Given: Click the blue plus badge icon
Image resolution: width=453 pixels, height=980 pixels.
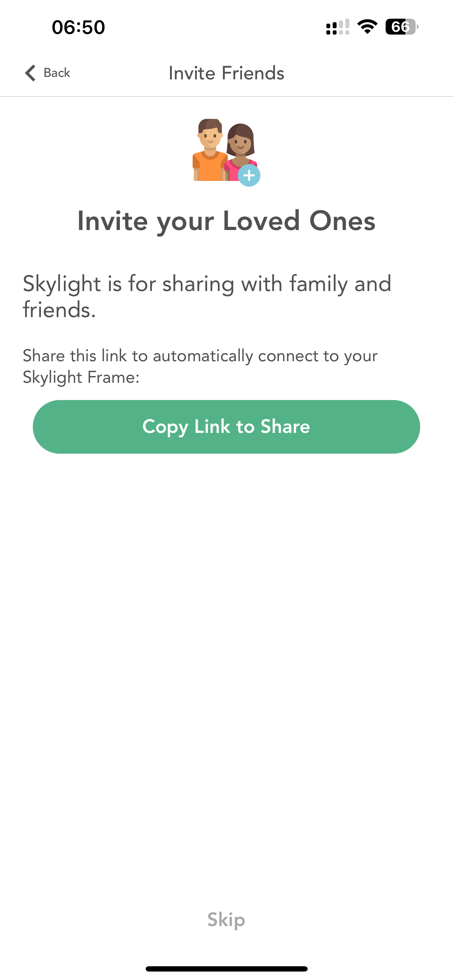Looking at the screenshot, I should pos(249,175).
